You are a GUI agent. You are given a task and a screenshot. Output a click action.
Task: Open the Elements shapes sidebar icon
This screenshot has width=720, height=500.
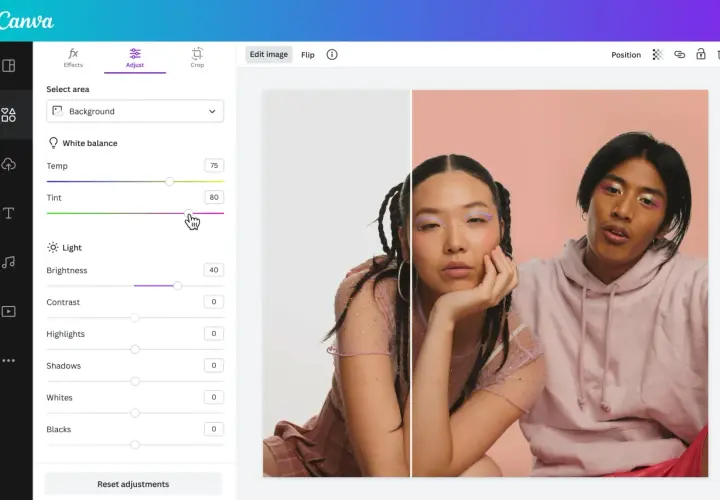pyautogui.click(x=8, y=115)
